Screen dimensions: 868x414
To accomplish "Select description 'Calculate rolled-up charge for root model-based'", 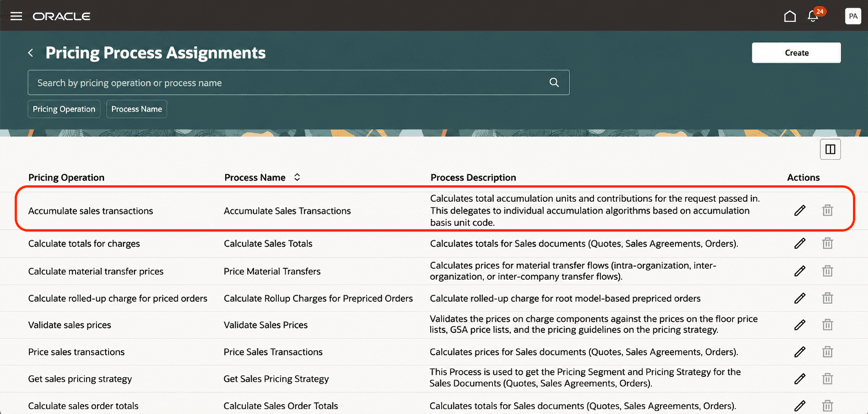I will pyautogui.click(x=565, y=298).
